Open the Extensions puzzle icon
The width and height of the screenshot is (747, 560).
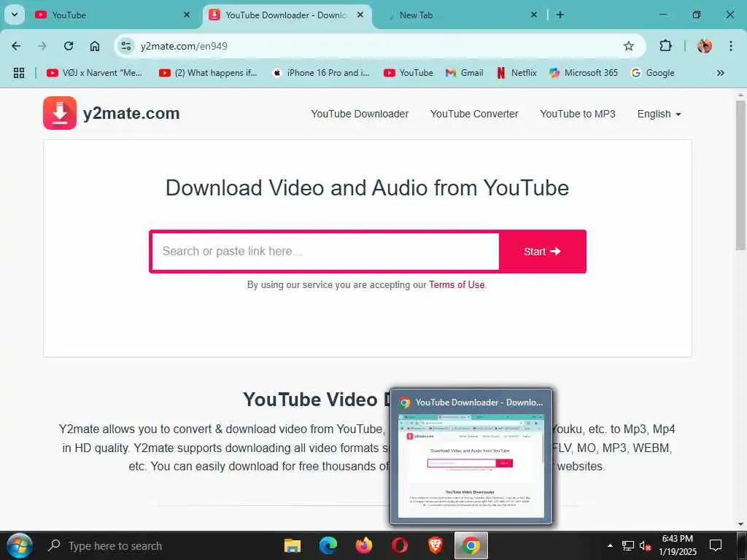(665, 46)
